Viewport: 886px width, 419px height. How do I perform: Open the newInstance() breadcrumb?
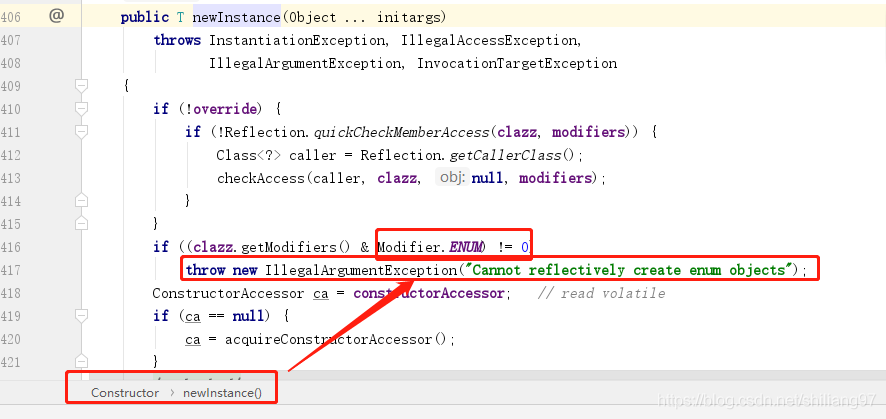click(x=223, y=393)
